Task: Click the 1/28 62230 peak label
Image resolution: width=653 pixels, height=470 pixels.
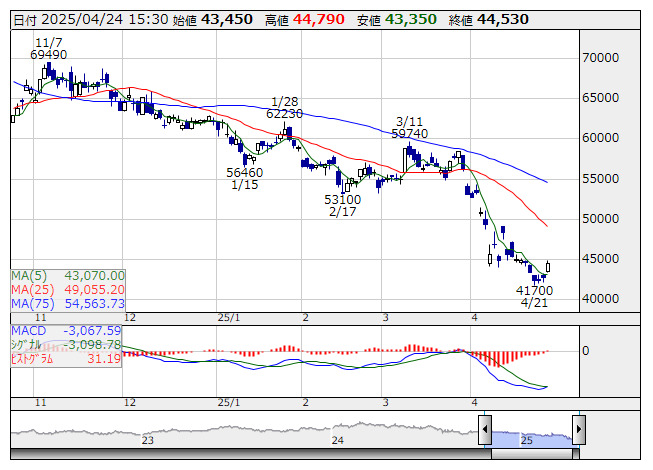Action: coord(284,107)
